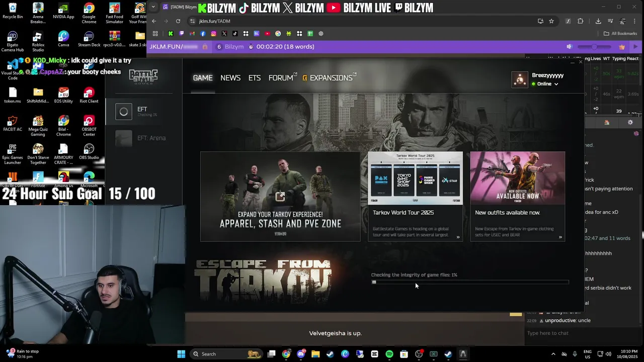Open Chrome media controls icon

point(610,21)
